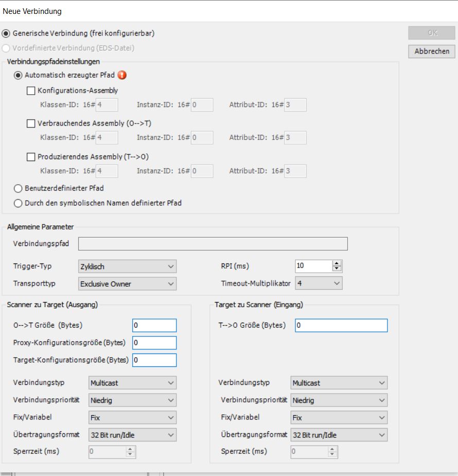Click the Target zu Scanner (Eingang) label
This screenshot has height=476, width=458.
pos(259,305)
